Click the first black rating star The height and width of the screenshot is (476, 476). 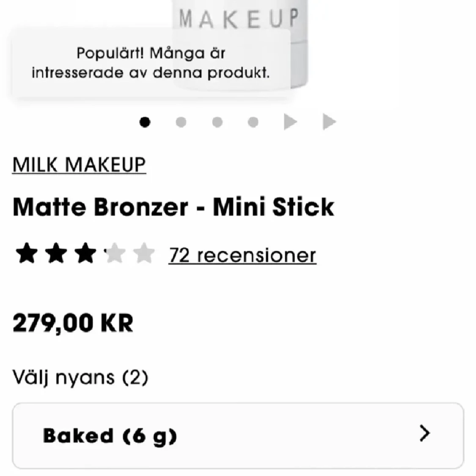(27, 253)
